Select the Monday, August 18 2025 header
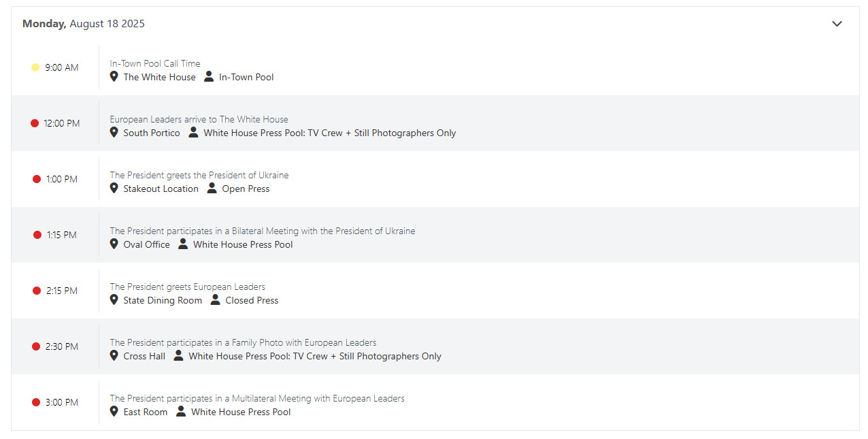868x439 pixels. coord(84,24)
